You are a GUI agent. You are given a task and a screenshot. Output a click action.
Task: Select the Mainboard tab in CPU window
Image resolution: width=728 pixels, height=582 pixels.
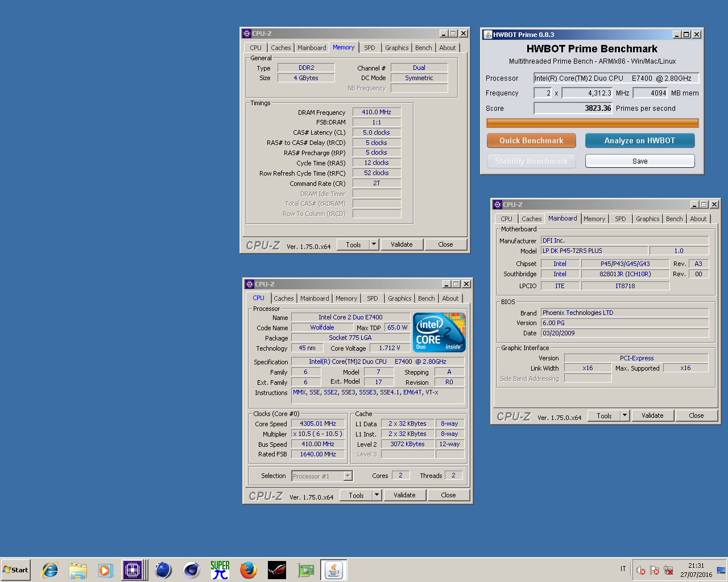[315, 298]
